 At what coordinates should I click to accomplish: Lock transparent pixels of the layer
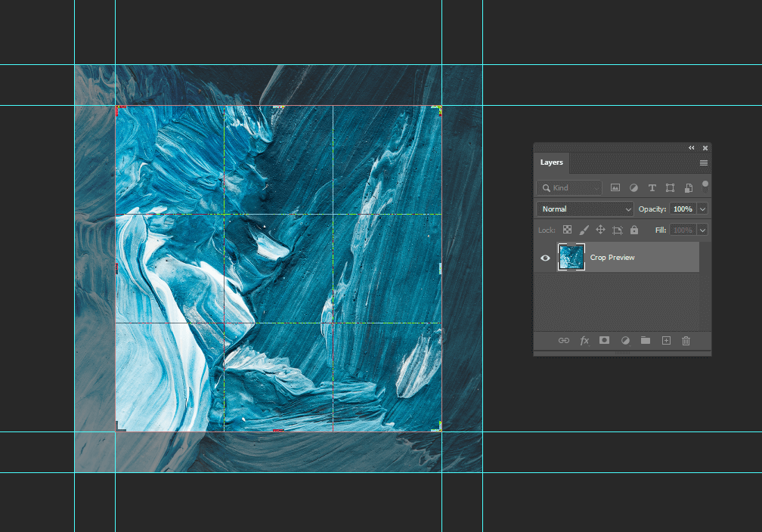tap(567, 230)
